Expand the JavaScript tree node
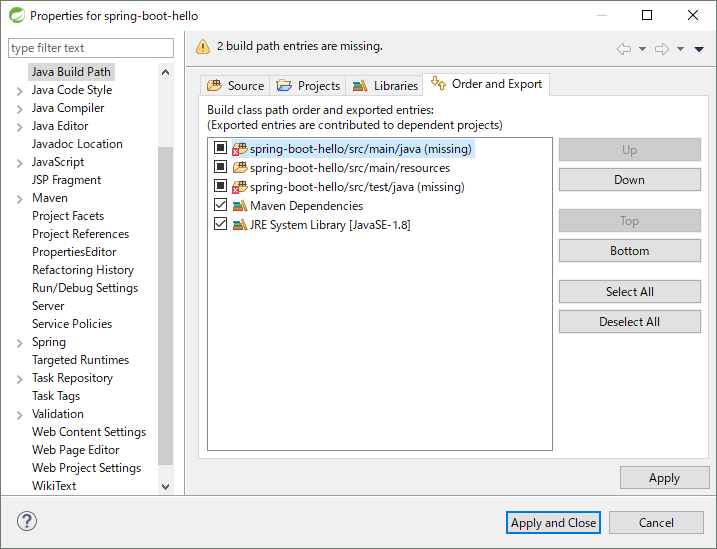Viewport: 717px width, 549px height. pyautogui.click(x=20, y=163)
